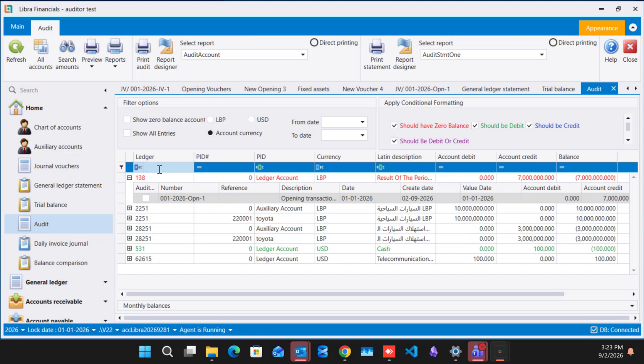Click the grid horizontal scrollbar
The width and height of the screenshot is (644, 364).
pyautogui.click(x=345, y=294)
